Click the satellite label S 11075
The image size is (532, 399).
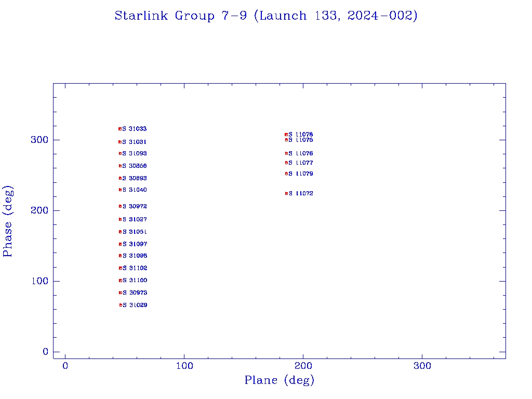301,140
